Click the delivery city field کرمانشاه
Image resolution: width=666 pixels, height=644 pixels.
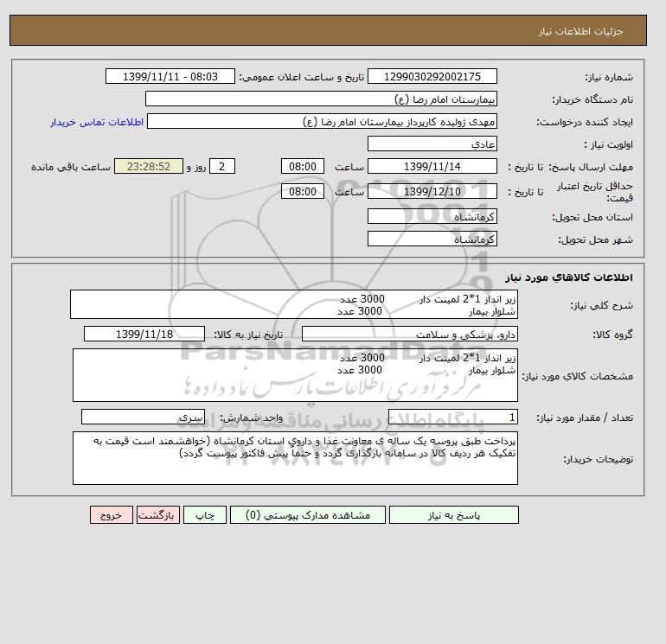tap(432, 239)
